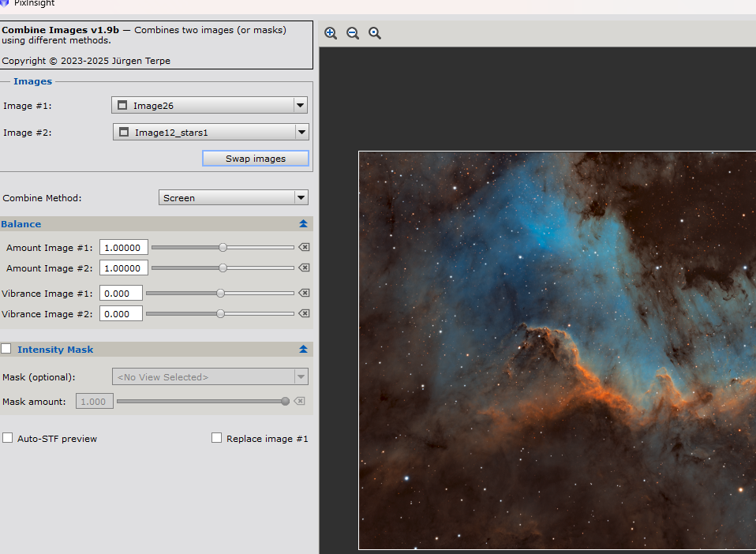Click the Vibrance Image #2 slider
Image resolution: width=756 pixels, height=554 pixels.
pos(220,313)
